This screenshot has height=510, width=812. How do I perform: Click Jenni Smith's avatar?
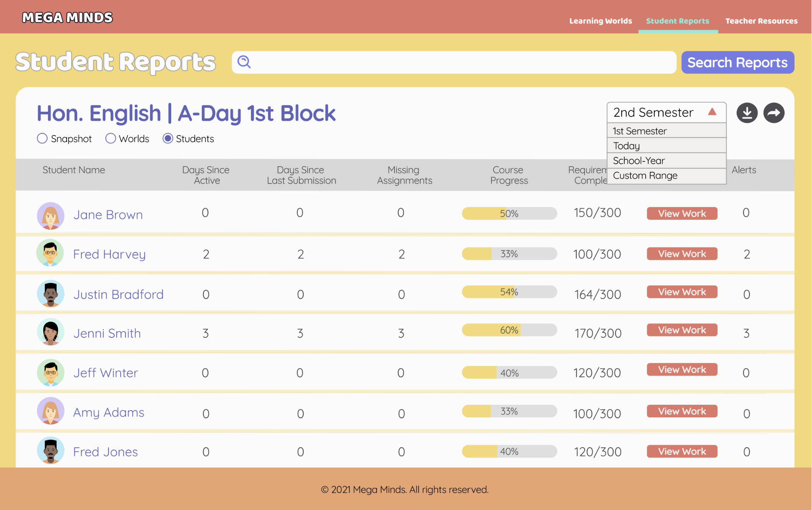tap(51, 332)
